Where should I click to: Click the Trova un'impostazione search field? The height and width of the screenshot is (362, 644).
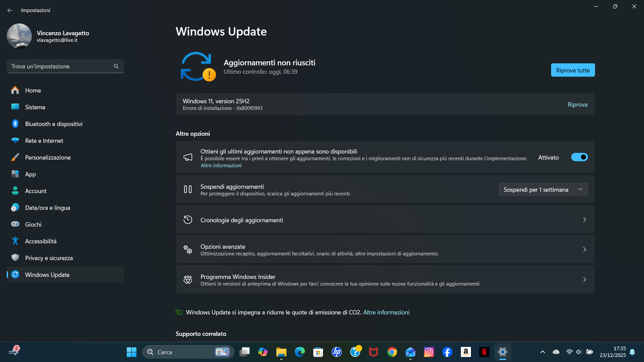point(60,66)
